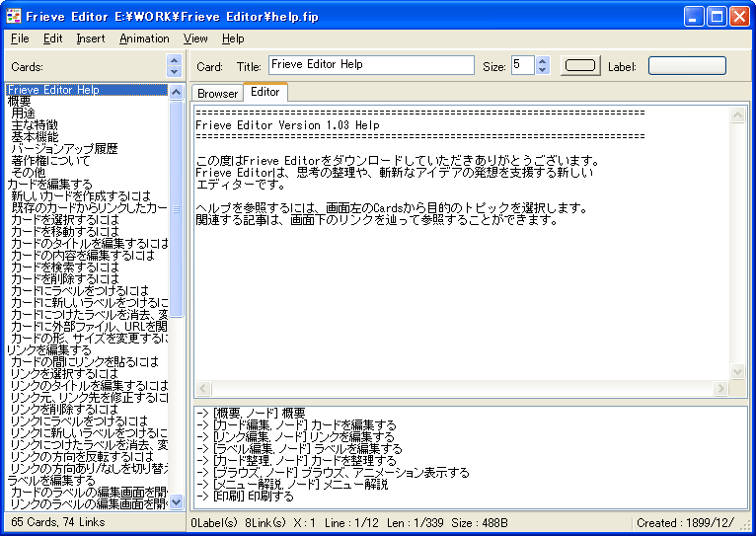Click '65 Cards, 74 Links' status text
This screenshot has width=756, height=536.
(58, 522)
